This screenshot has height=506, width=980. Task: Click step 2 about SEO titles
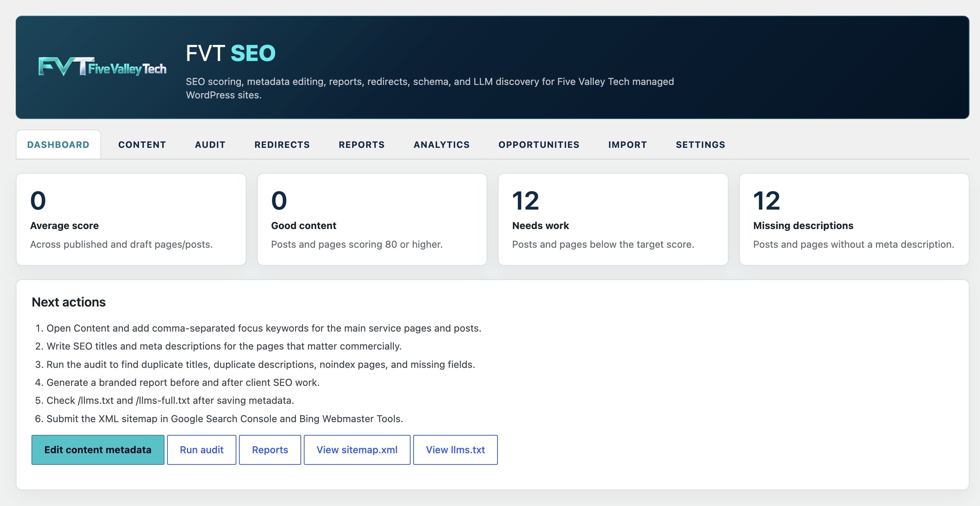point(218,346)
